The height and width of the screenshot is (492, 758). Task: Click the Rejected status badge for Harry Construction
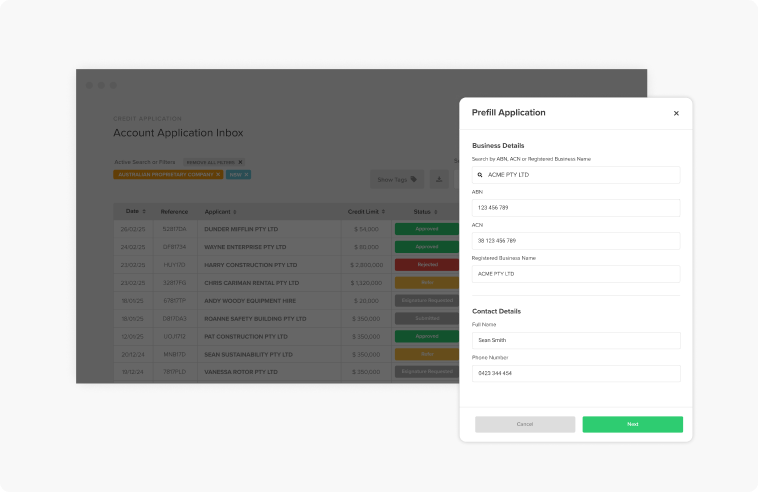427,265
